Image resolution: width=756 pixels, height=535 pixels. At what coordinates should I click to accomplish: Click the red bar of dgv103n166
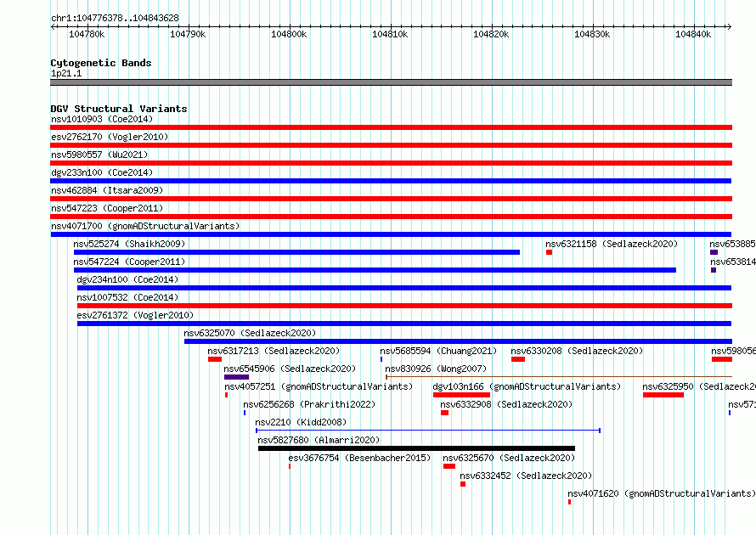pos(461,395)
